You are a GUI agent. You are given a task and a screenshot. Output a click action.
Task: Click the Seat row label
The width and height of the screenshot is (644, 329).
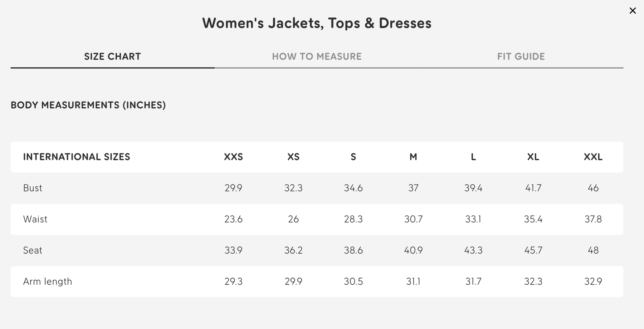[33, 250]
